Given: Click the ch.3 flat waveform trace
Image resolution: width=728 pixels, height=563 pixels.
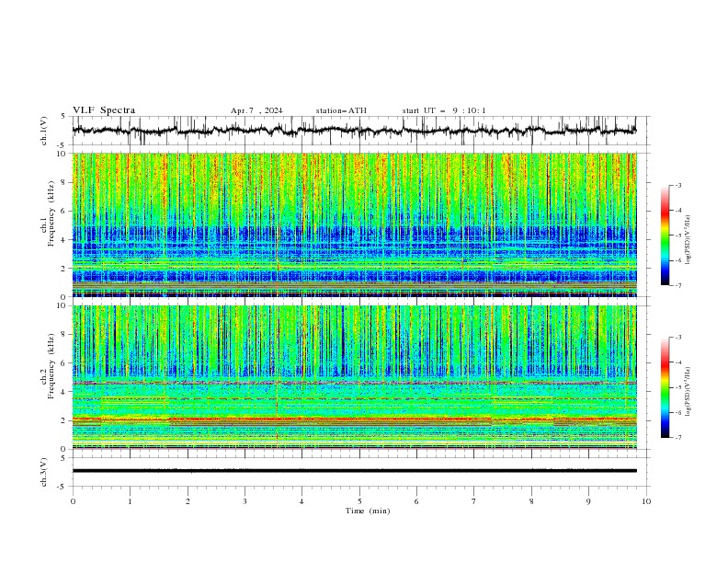Looking at the screenshot, I should [x=354, y=471].
